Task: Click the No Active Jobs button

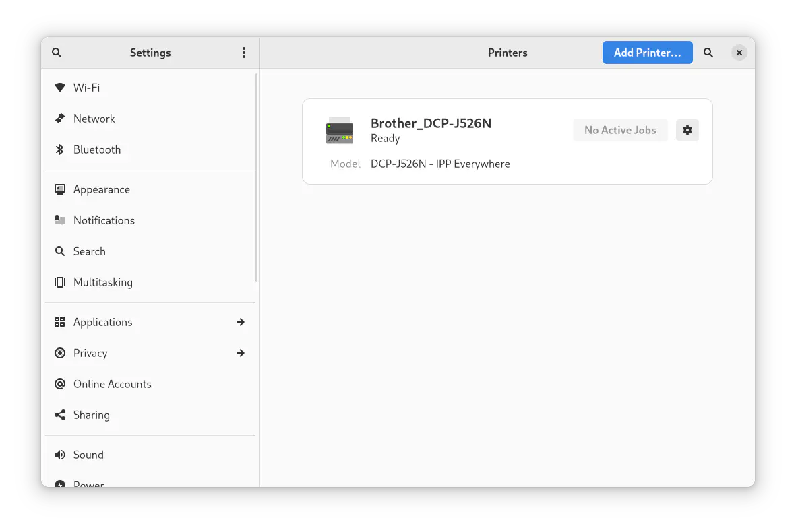Action: [620, 130]
